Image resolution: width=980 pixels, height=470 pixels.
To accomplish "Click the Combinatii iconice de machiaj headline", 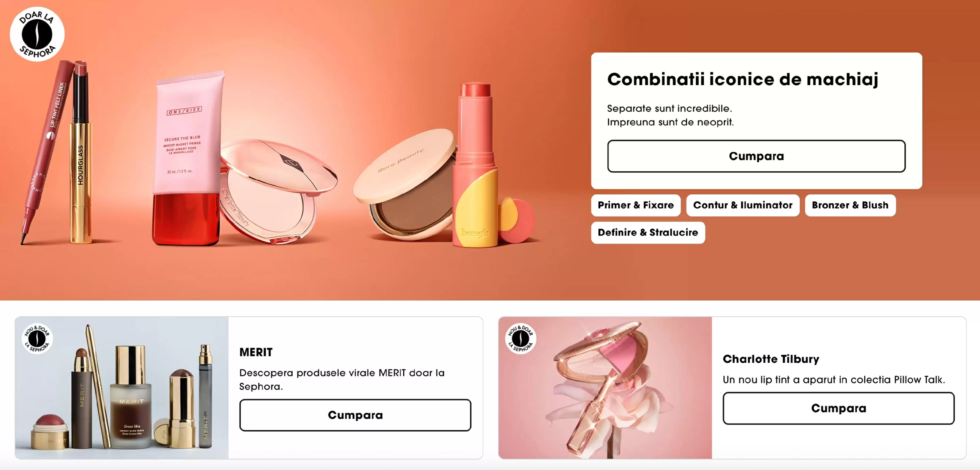I will point(743,79).
